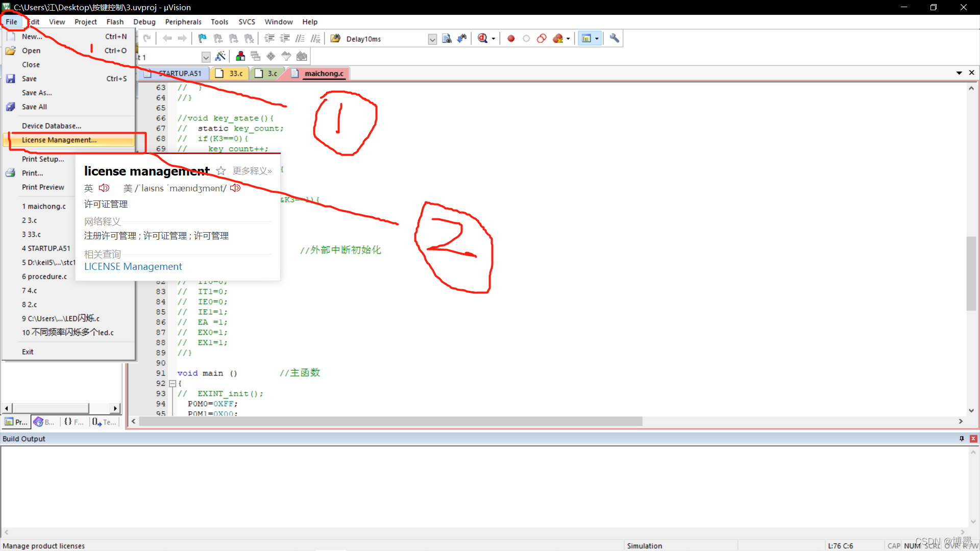Click the Incremental Find binoculars icon
This screenshot has height=551, width=980.
click(x=462, y=38)
